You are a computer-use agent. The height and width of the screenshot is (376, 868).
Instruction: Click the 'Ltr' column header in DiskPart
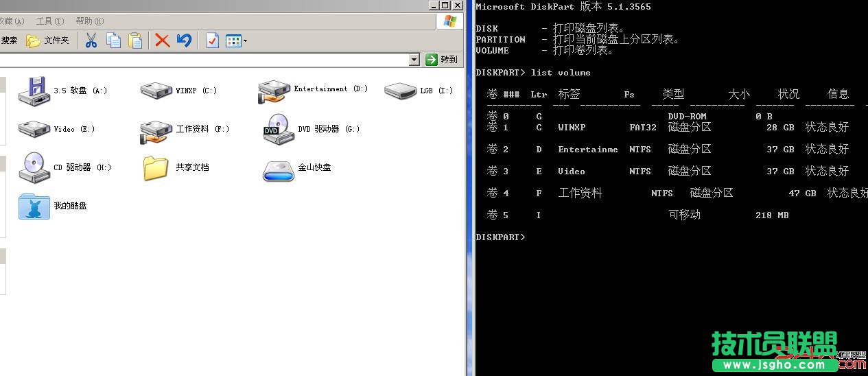(539, 95)
